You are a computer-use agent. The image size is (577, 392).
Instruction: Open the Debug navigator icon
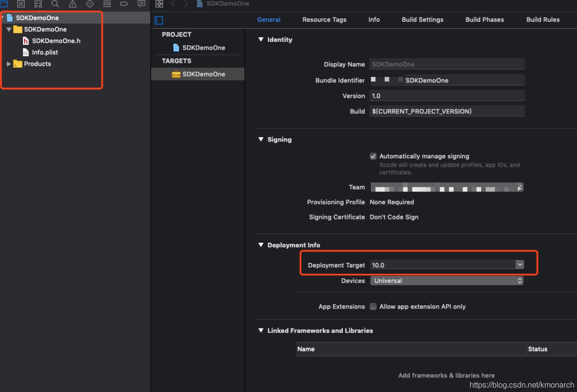pyautogui.click(x=107, y=4)
